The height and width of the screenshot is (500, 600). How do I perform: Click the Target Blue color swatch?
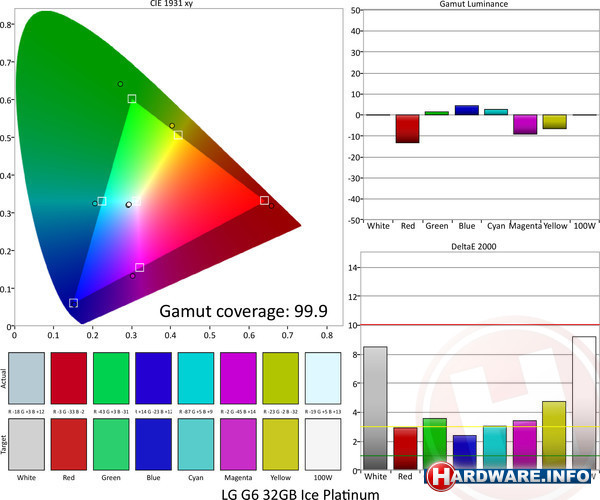[153, 444]
